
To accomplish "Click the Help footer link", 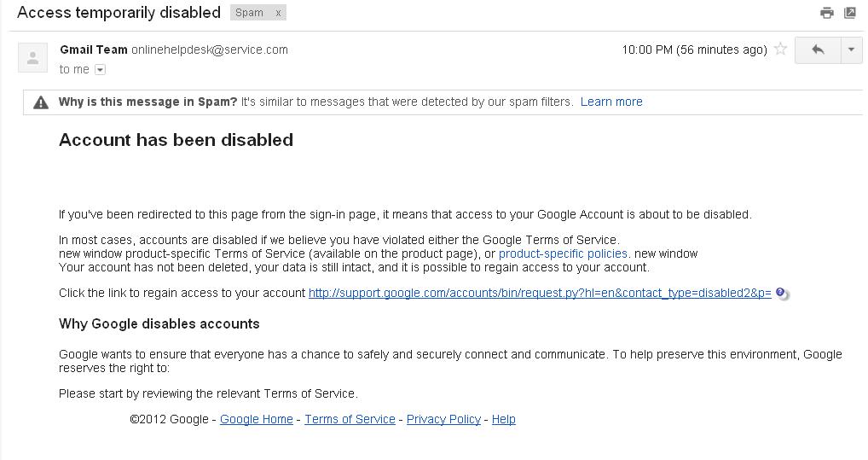I will pyautogui.click(x=503, y=419).
